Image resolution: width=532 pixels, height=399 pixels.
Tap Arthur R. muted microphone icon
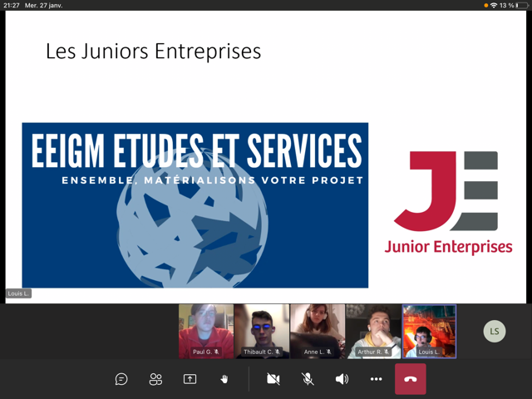386,352
